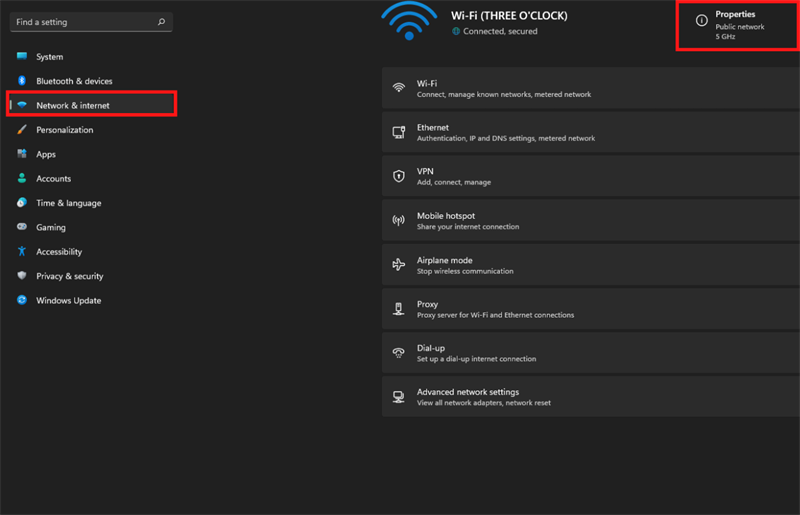Open VPN add, connect, manage row
The width and height of the screenshot is (800, 515).
591,177
